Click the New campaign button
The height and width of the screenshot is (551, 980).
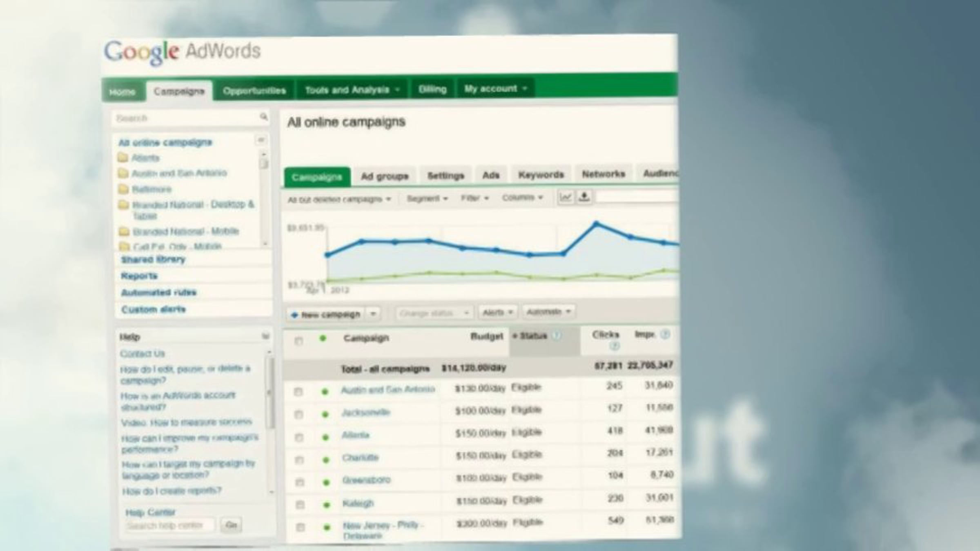coord(326,314)
